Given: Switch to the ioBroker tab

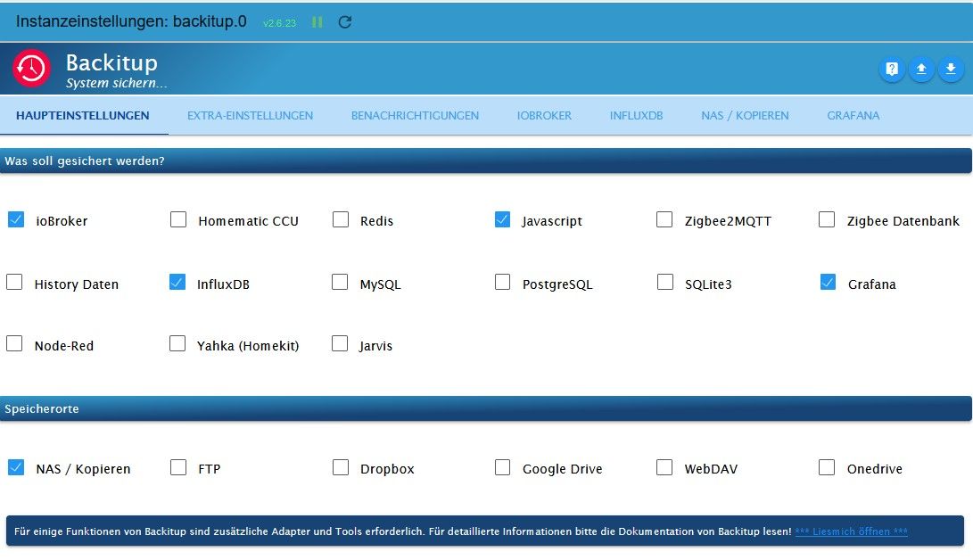Looking at the screenshot, I should [544, 115].
